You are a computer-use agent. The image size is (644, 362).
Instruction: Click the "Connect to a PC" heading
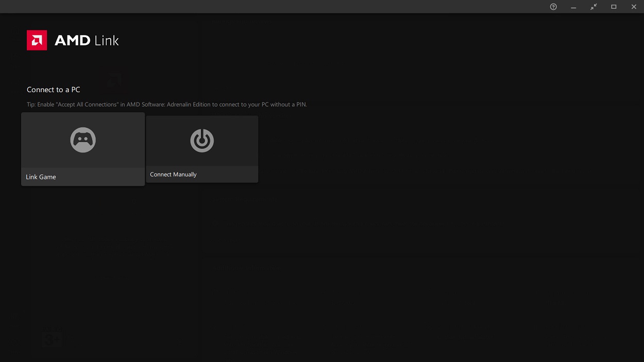tap(54, 90)
